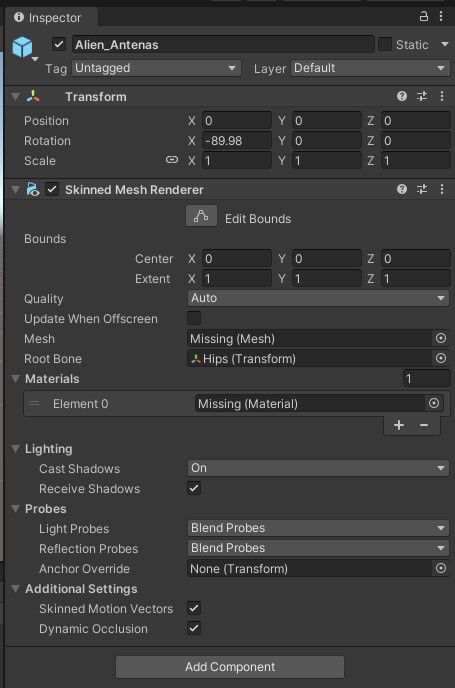The image size is (455, 688).
Task: Lock the Inspector with the padlock icon
Action: coord(423,17)
